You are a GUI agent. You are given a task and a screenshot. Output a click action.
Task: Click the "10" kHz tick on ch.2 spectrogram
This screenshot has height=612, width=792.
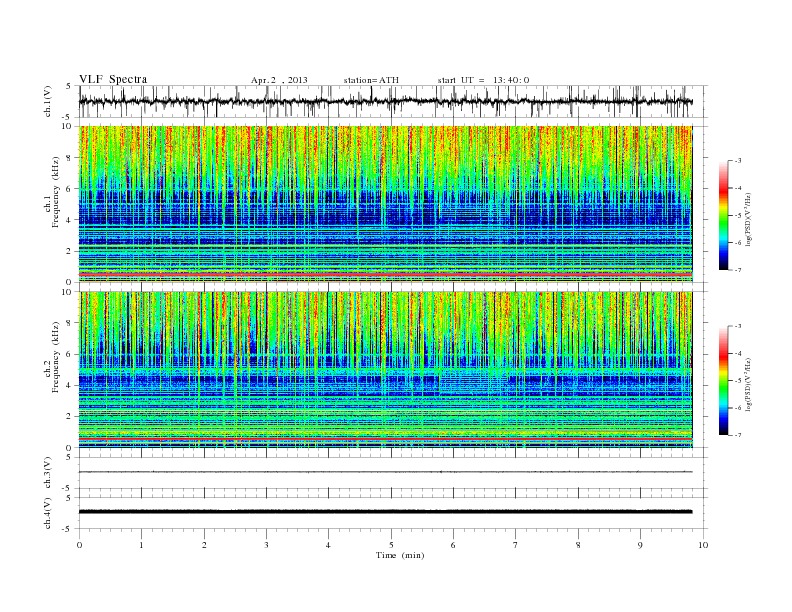[67, 291]
